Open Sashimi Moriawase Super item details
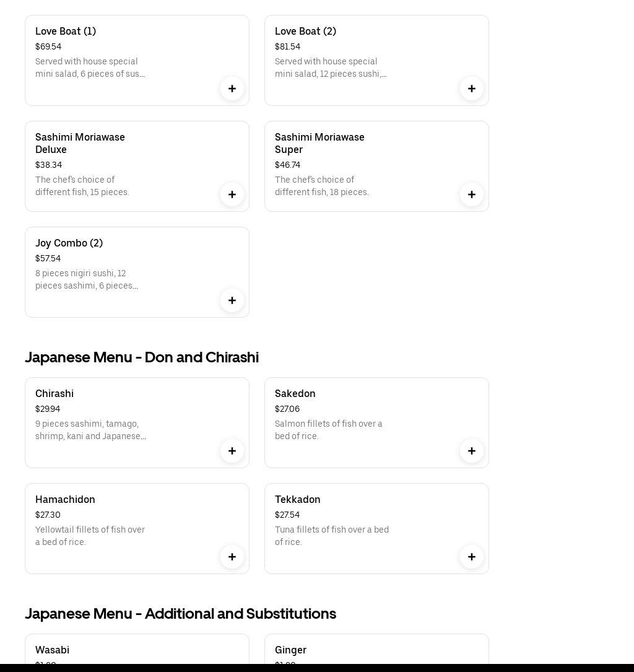The image size is (634, 672). tap(319, 143)
